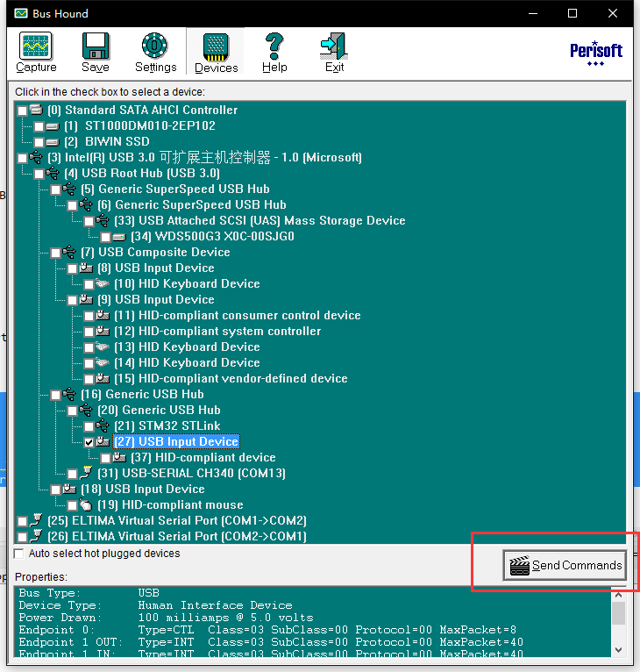640x672 pixels.
Task: Open the Settings dial icon
Action: [x=154, y=45]
